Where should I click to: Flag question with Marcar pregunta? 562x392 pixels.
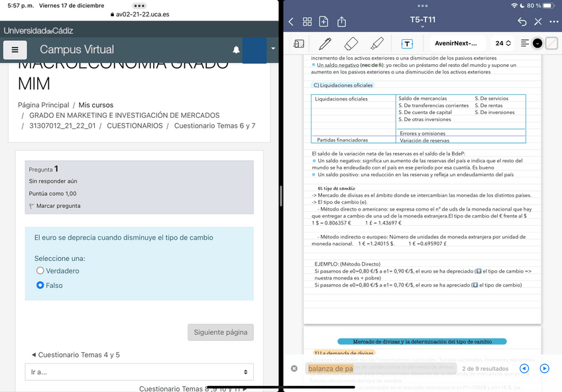click(55, 206)
